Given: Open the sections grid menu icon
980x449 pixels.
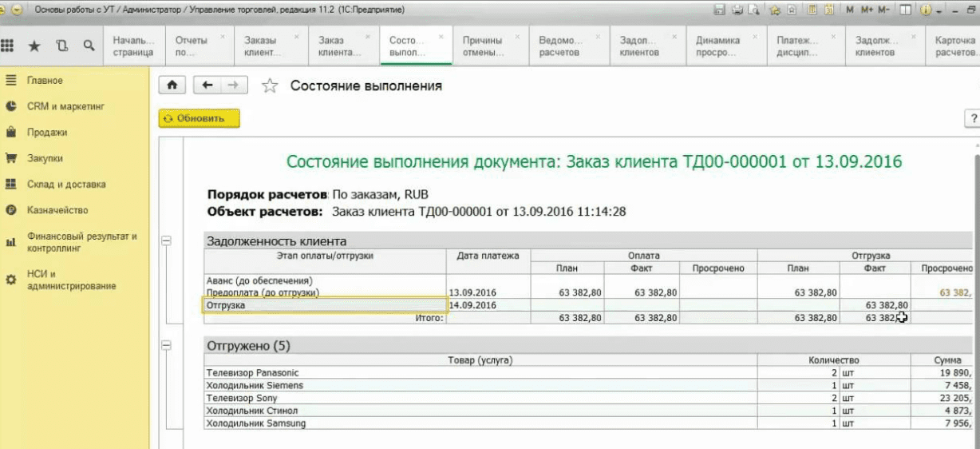Looking at the screenshot, I should (8, 46).
